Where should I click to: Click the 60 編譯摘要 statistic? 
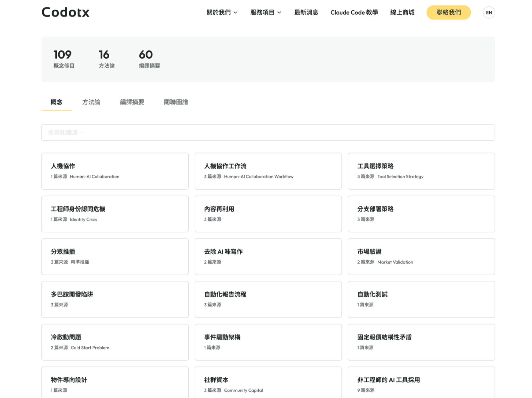149,59
